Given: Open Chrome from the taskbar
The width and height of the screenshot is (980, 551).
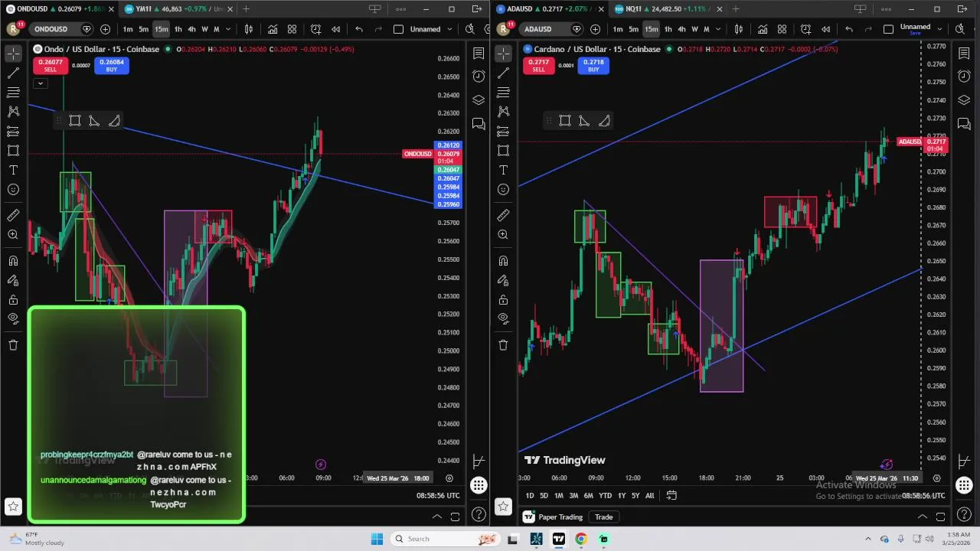Looking at the screenshot, I should tap(581, 539).
